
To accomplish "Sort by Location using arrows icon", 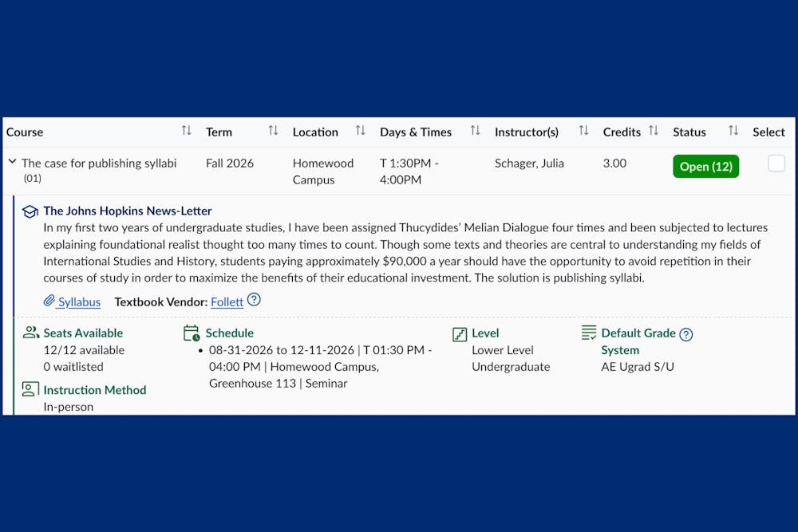I will (360, 131).
